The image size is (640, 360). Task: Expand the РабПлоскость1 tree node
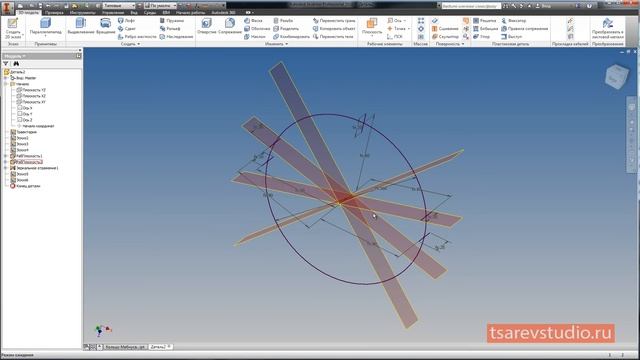pyautogui.click(x=6, y=156)
